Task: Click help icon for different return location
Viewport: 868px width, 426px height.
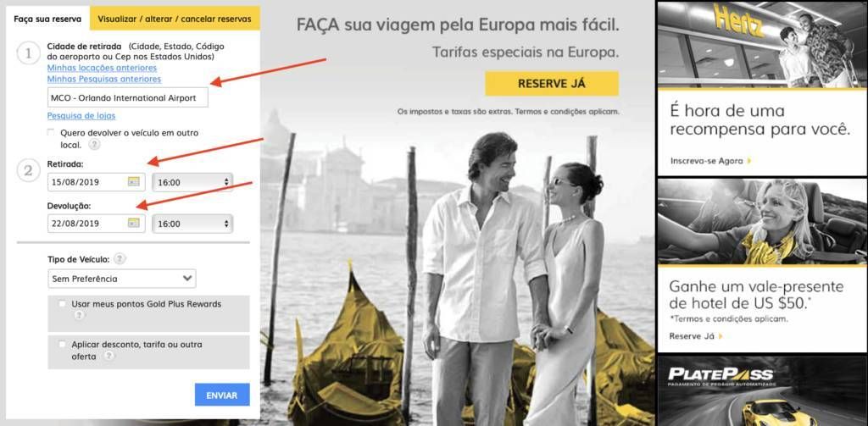Action: pyautogui.click(x=95, y=144)
